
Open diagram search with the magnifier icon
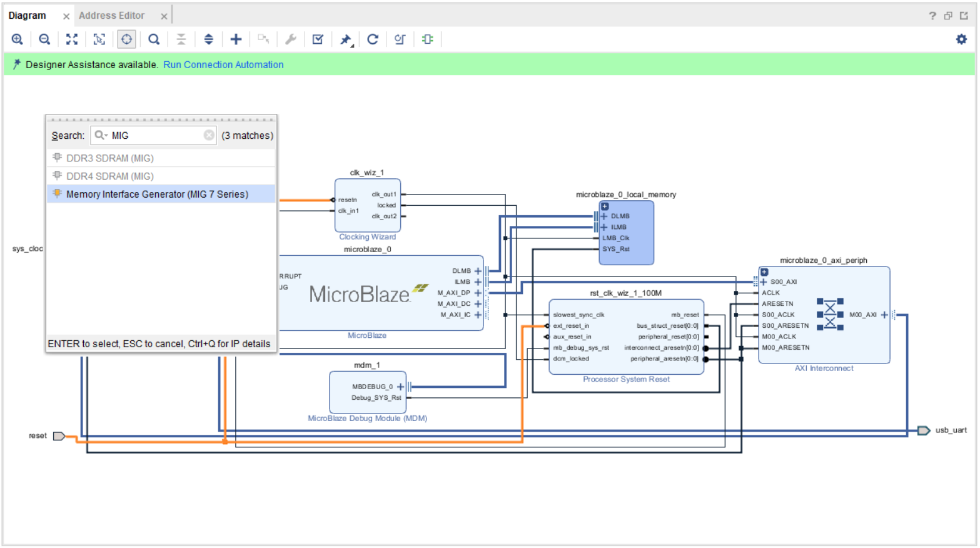(x=153, y=39)
